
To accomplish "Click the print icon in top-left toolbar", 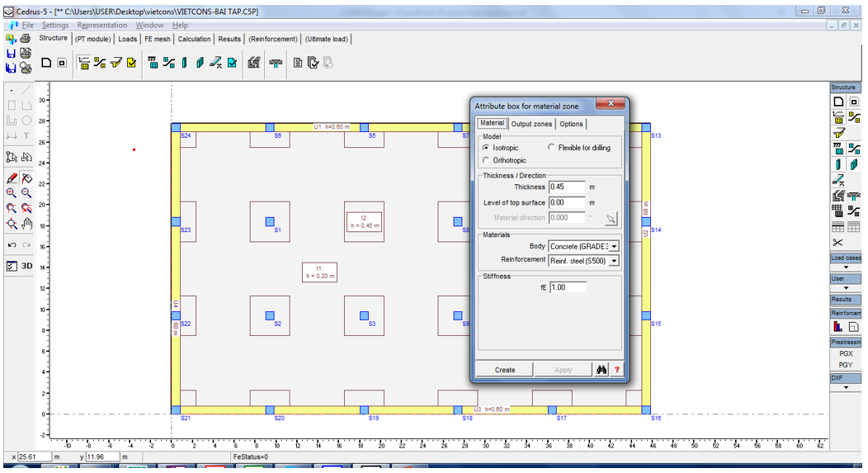I will [x=26, y=39].
